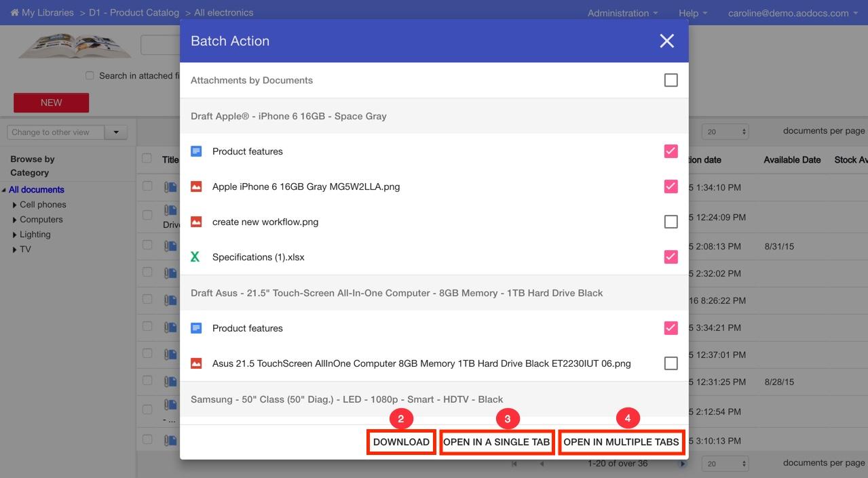Click the image icon for create new workflow.png
This screenshot has width=868, height=478.
(x=196, y=222)
